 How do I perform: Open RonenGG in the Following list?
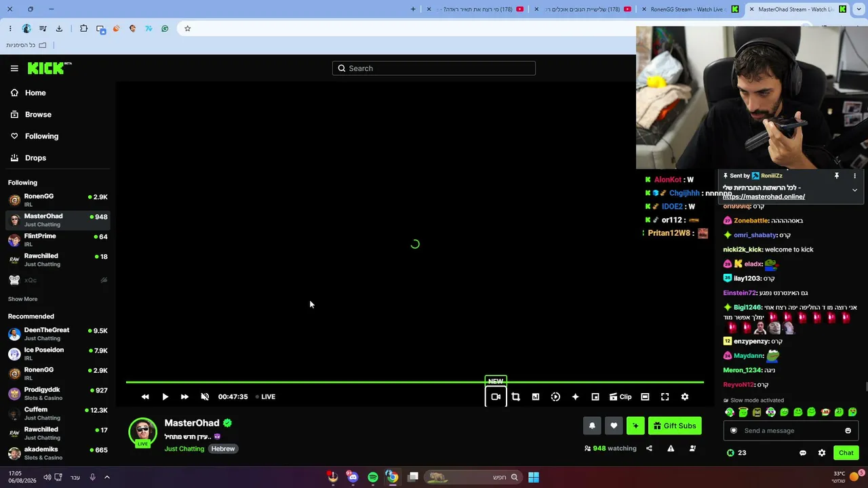coord(58,200)
